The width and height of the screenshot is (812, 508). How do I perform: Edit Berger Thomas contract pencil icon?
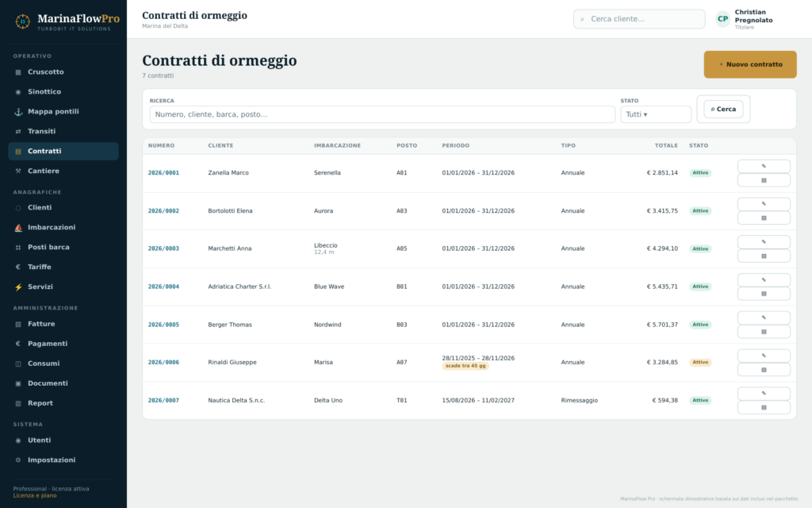(x=764, y=317)
